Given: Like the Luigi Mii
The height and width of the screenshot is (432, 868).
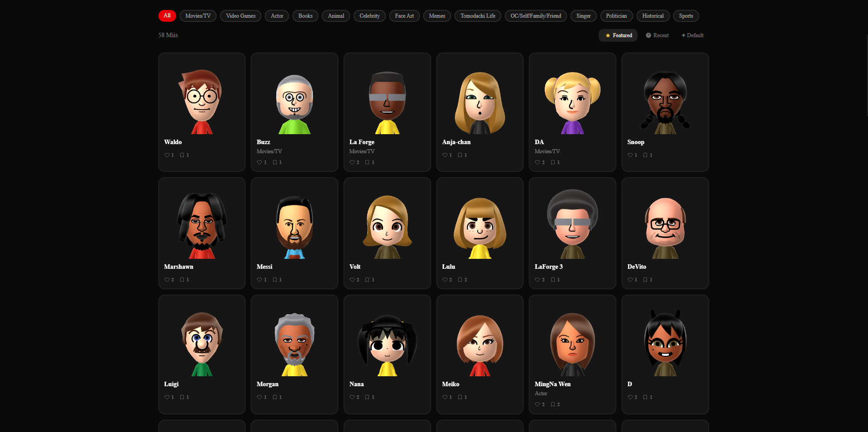Looking at the screenshot, I should (167, 397).
